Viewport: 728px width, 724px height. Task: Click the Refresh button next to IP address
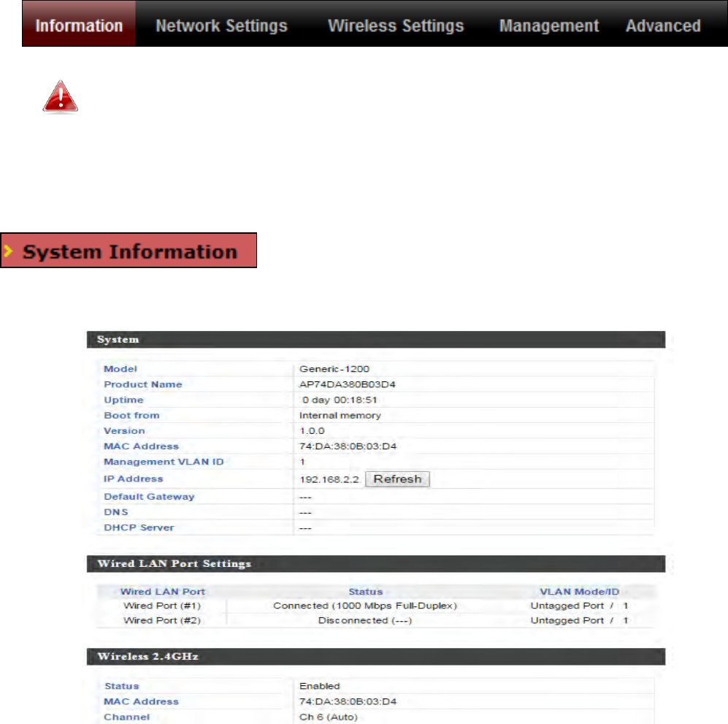397,479
